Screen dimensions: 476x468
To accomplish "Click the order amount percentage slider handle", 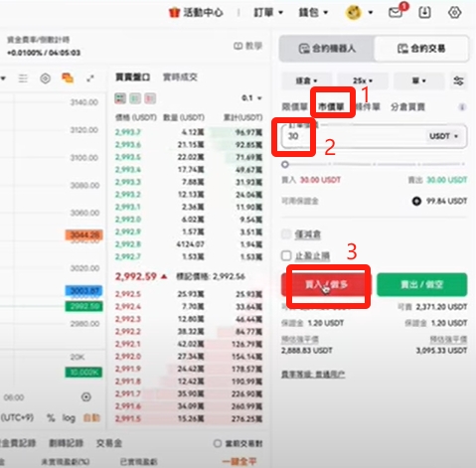I will tap(285, 164).
